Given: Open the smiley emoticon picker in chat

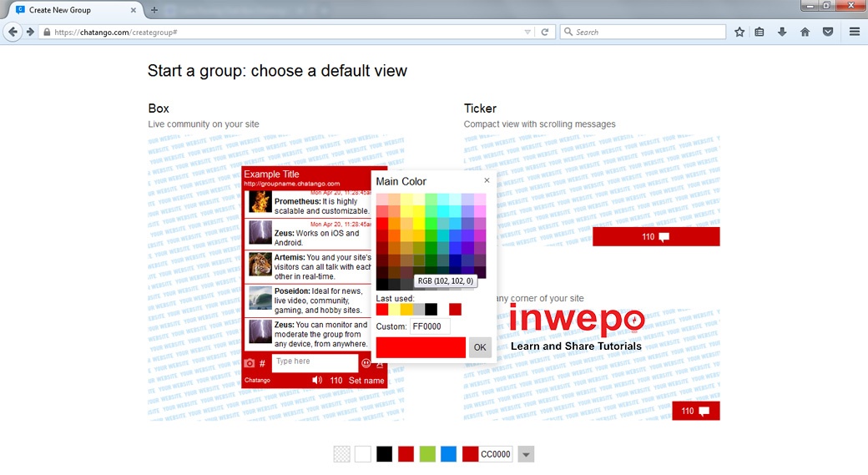Looking at the screenshot, I should click(x=366, y=363).
